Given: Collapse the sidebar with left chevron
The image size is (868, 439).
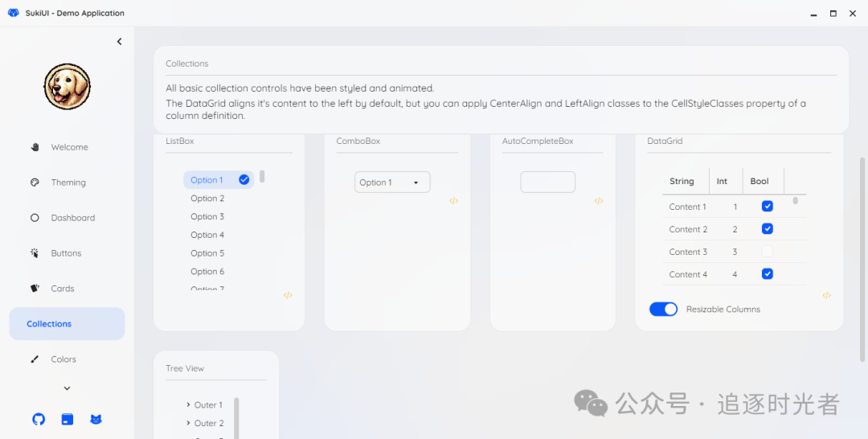Looking at the screenshot, I should [x=119, y=42].
